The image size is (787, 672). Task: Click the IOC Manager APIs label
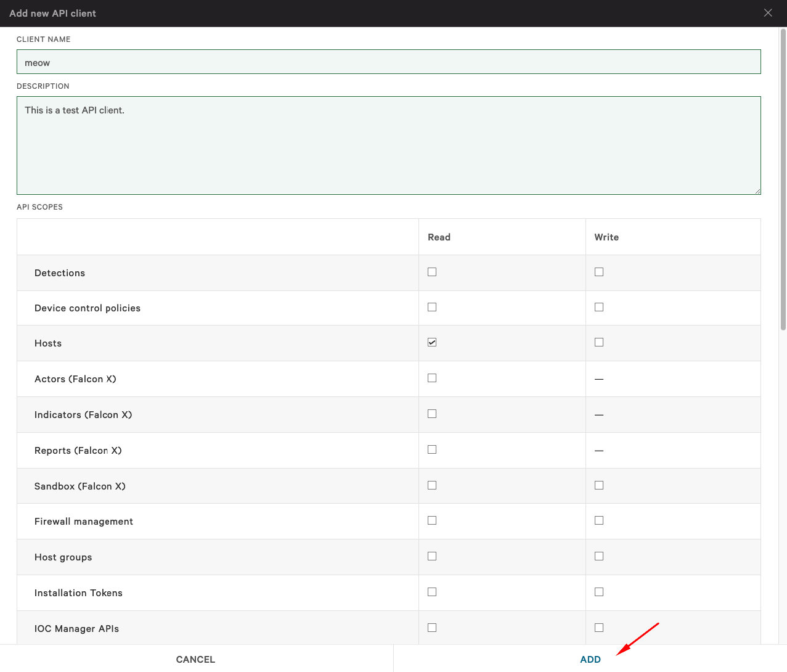click(76, 629)
